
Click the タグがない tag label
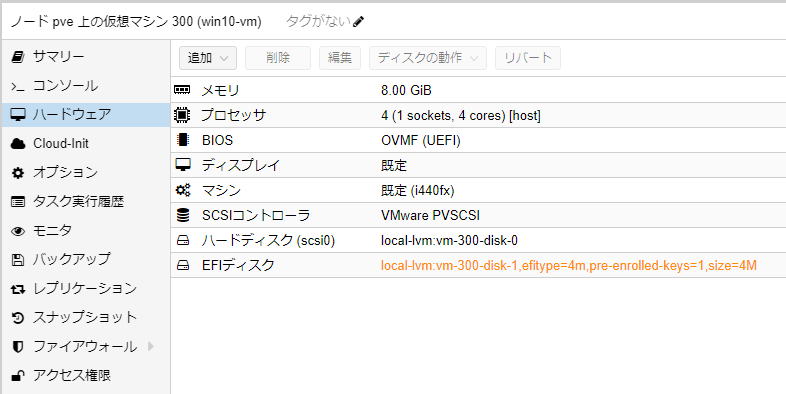click(x=318, y=22)
